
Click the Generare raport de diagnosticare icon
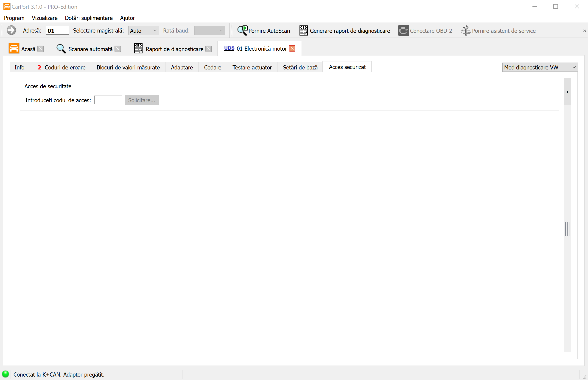pos(303,31)
